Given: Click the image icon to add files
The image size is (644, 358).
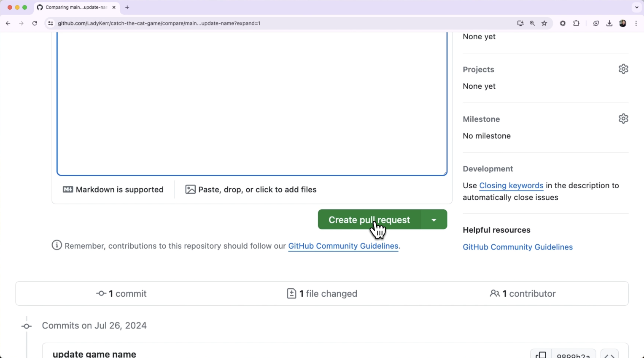Looking at the screenshot, I should pos(190,190).
